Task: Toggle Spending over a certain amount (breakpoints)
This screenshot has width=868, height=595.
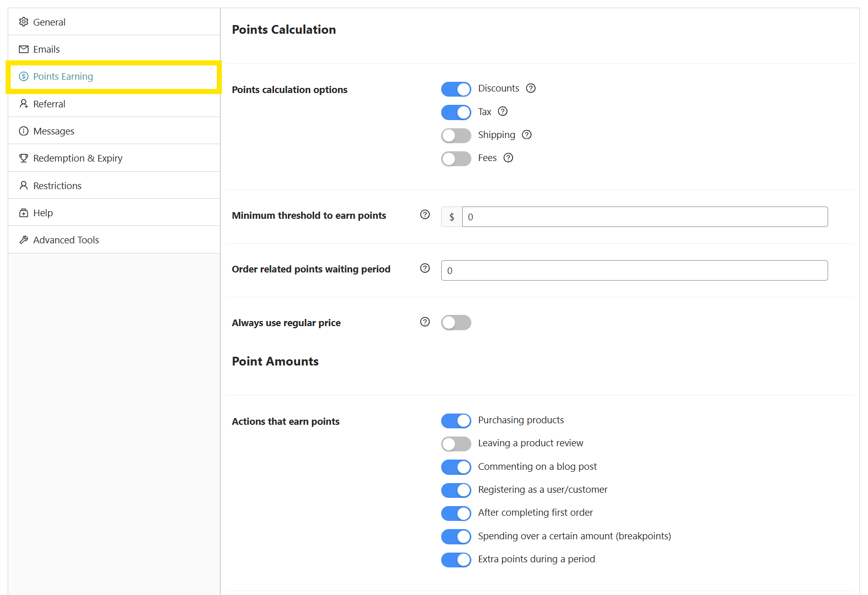Action: [x=456, y=537]
